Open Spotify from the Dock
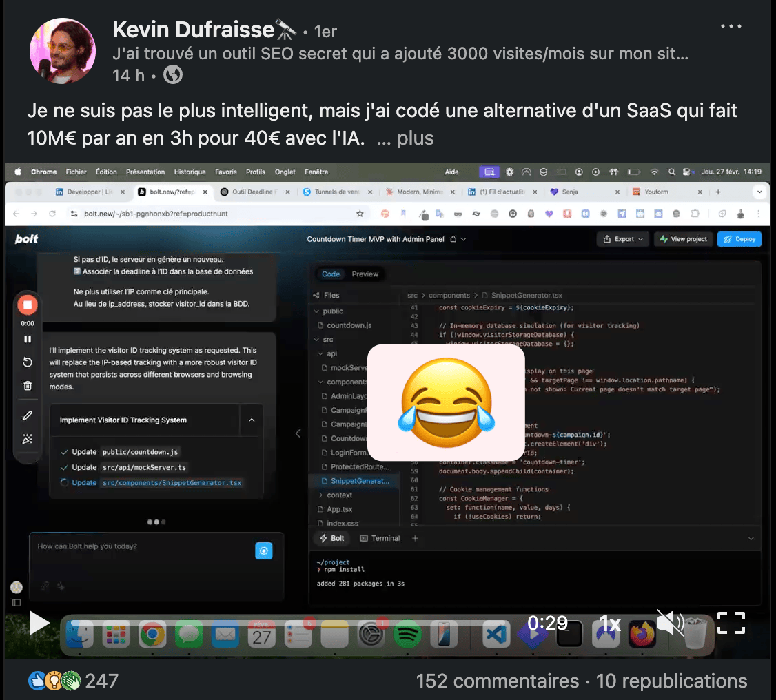This screenshot has width=776, height=700. pos(407,634)
